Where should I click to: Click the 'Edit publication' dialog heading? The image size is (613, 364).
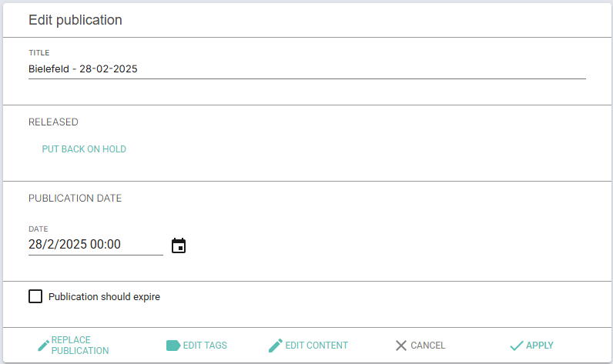(75, 20)
